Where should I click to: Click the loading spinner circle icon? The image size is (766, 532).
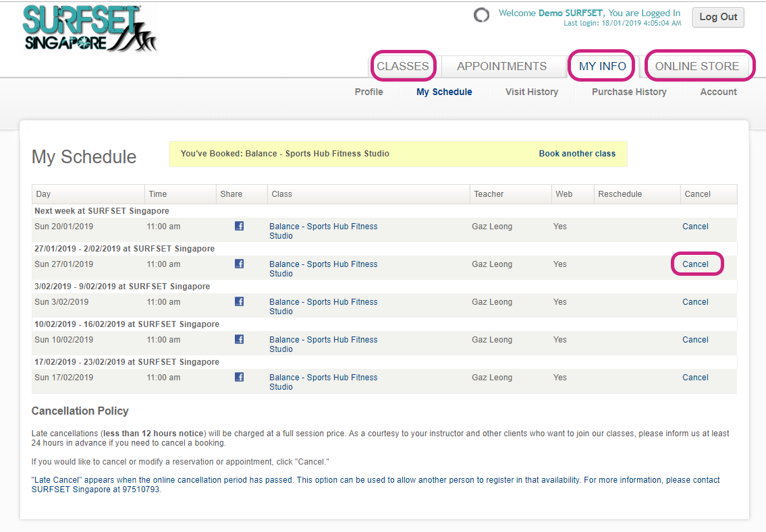click(x=481, y=15)
